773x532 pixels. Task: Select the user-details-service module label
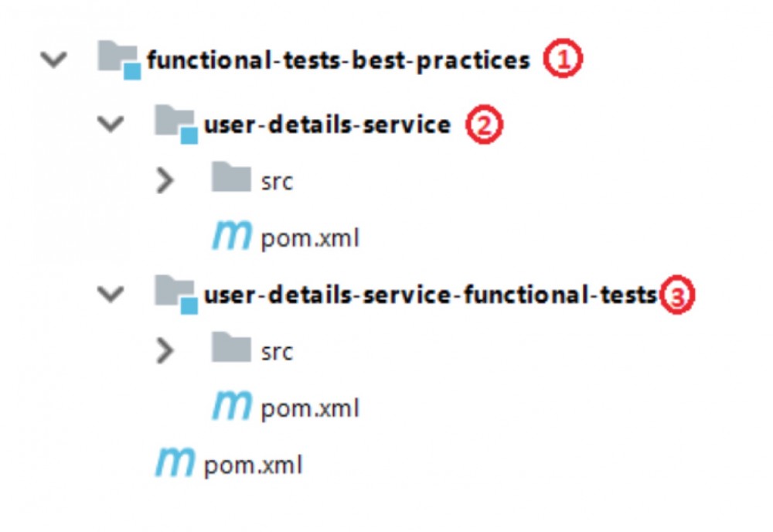[327, 124]
